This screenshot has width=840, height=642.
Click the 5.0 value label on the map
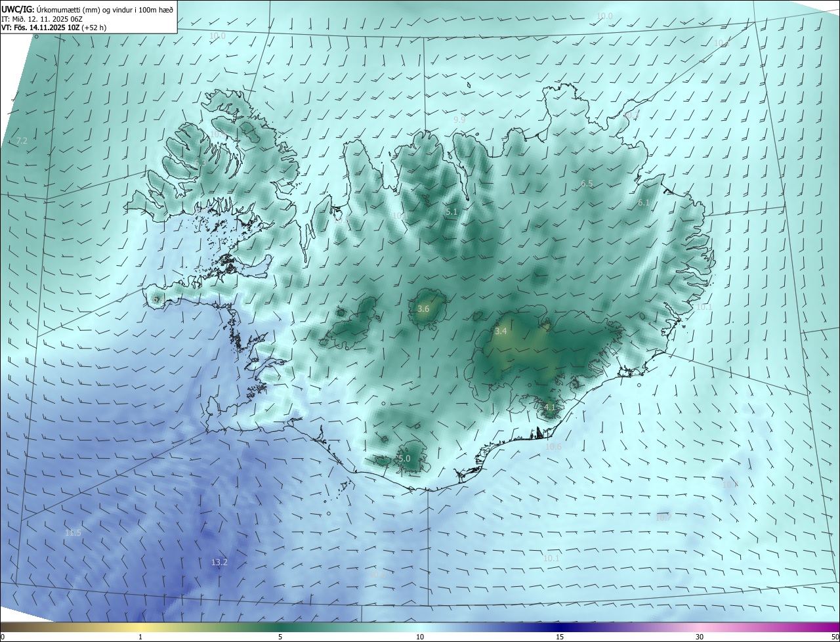pos(404,458)
